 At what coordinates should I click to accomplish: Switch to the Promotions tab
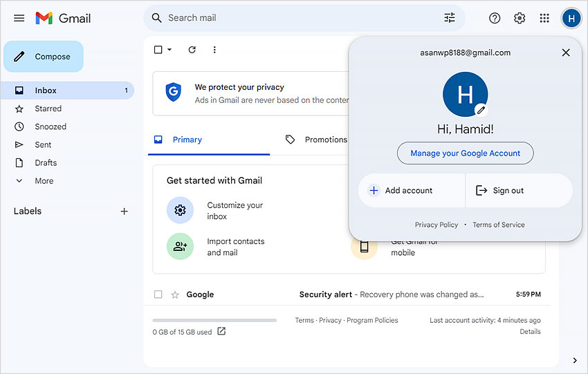click(x=316, y=140)
